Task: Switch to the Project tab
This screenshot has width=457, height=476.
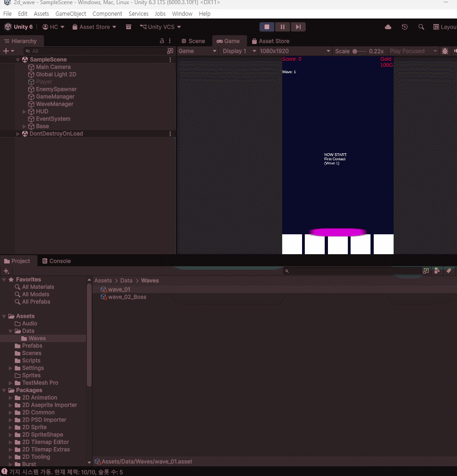Action: [x=17, y=261]
